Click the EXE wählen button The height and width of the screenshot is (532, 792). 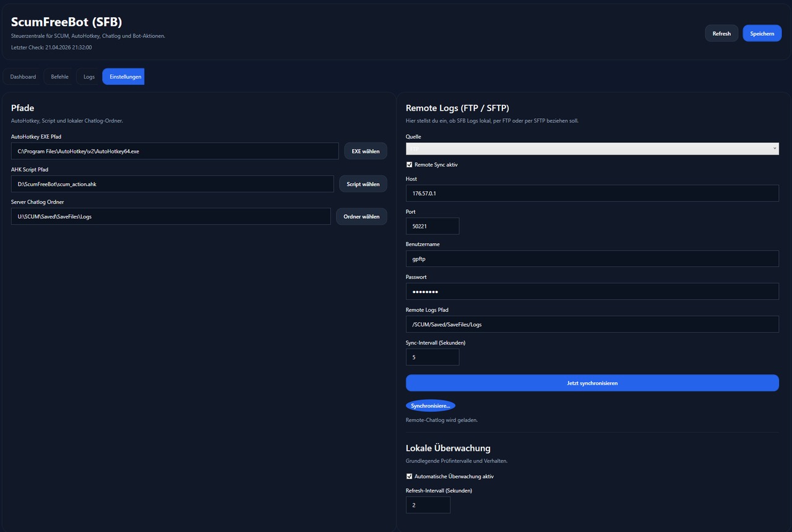[365, 151]
